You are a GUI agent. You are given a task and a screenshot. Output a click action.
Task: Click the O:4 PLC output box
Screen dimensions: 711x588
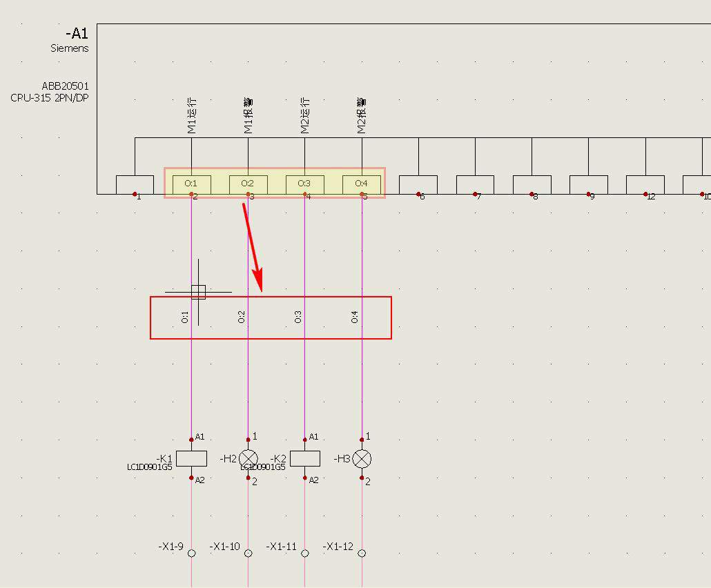(x=362, y=184)
